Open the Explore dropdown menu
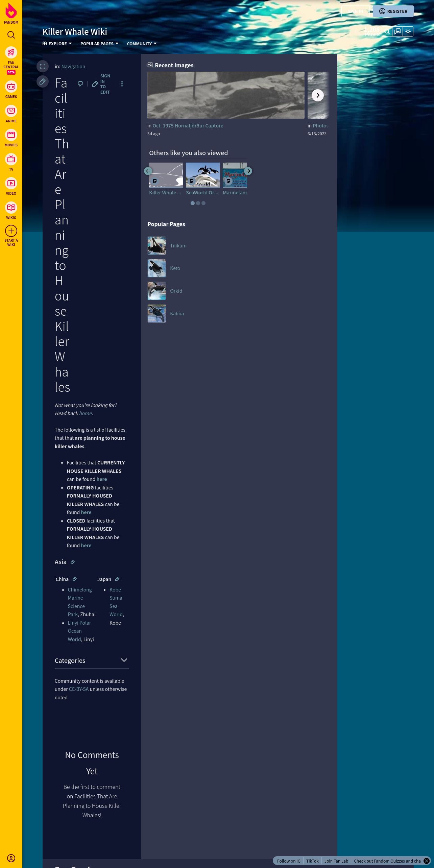This screenshot has height=868, width=434. (x=57, y=44)
